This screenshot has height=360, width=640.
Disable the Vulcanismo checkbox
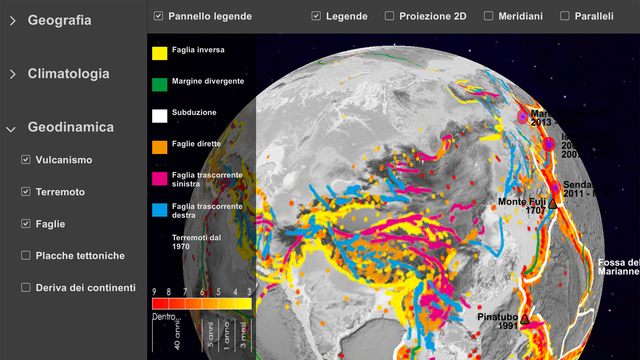pos(26,160)
